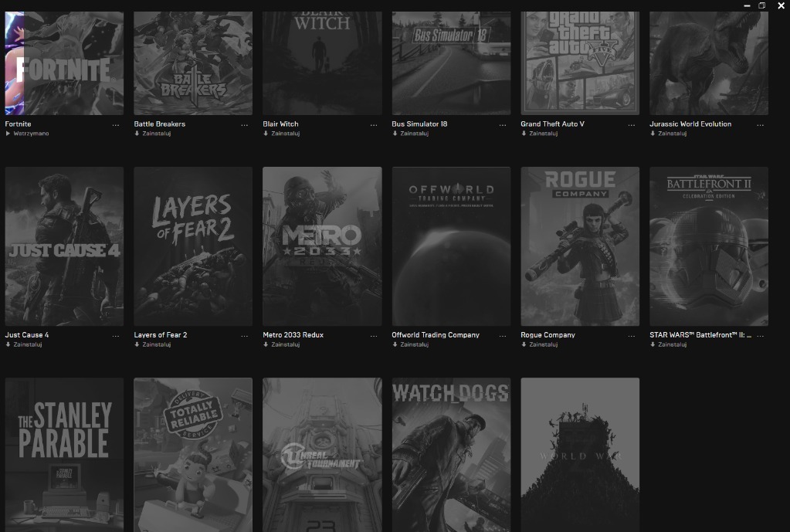Click Zainstaluj under Metro 2033 Redux

[x=282, y=344]
